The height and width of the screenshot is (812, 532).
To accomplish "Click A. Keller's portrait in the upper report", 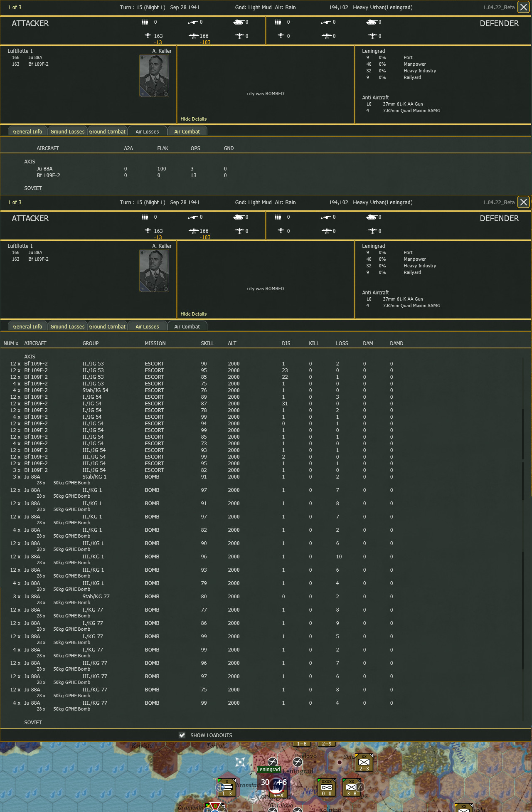I will click(154, 76).
